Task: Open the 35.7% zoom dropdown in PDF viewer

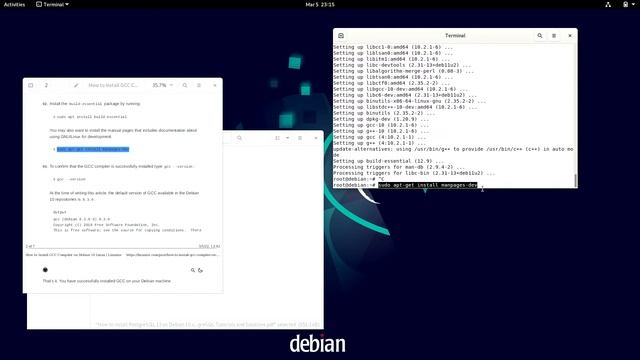Action: click(x=162, y=85)
